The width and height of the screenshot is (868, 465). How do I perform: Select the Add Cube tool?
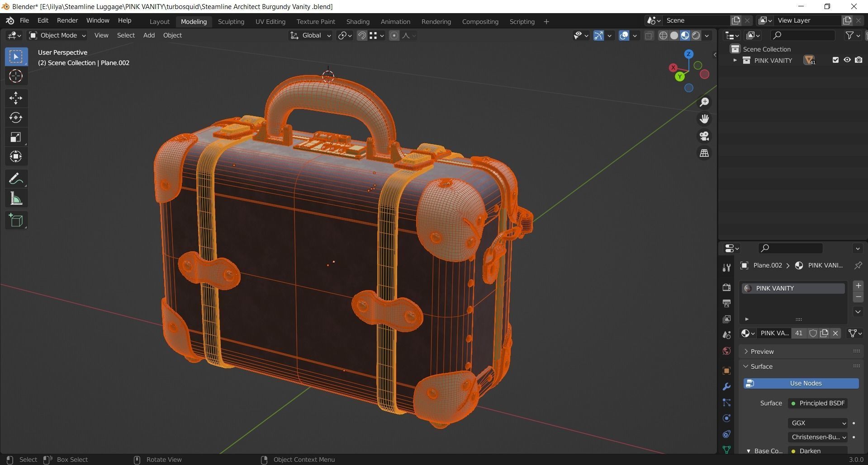(16, 221)
